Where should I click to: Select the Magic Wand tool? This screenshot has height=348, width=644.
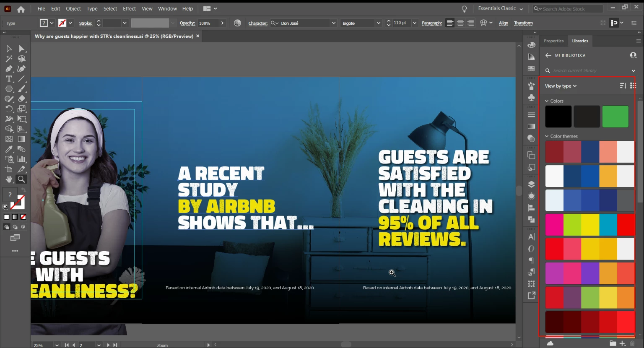9,59
